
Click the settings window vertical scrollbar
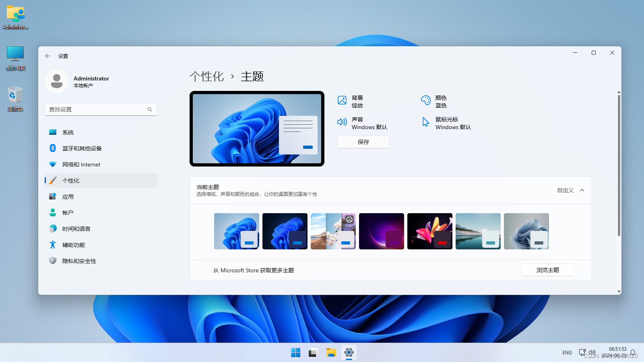[x=619, y=165]
